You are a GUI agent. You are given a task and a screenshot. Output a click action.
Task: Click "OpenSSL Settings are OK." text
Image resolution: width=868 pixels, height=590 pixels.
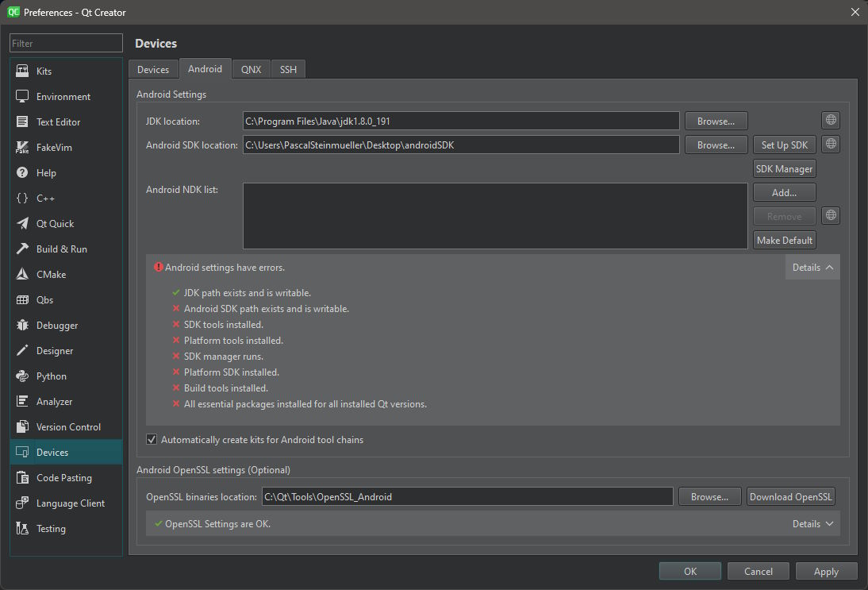click(x=217, y=523)
